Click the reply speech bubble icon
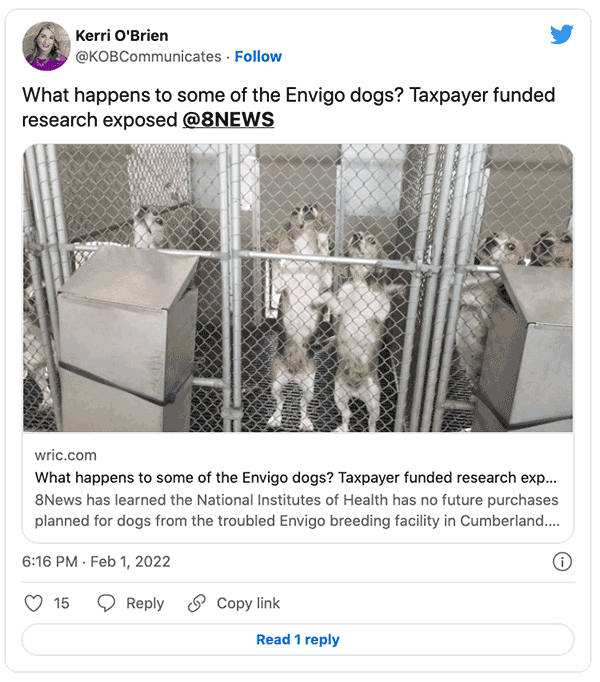Viewport: 600px width, 682px height. tap(106, 603)
